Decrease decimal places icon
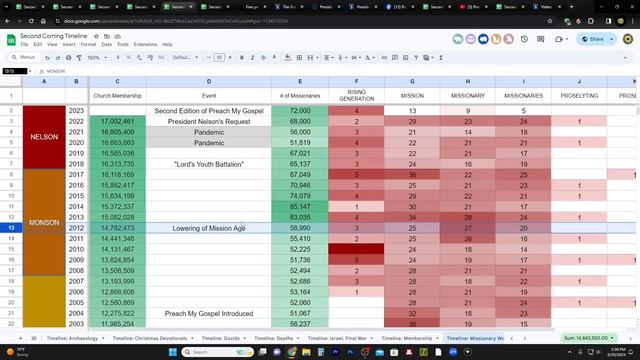 (139, 58)
